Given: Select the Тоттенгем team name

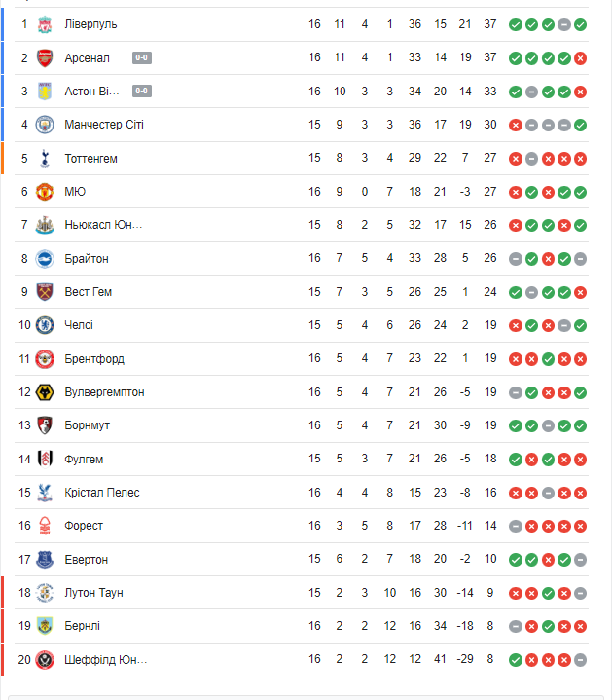Looking at the screenshot, I should tap(90, 158).
